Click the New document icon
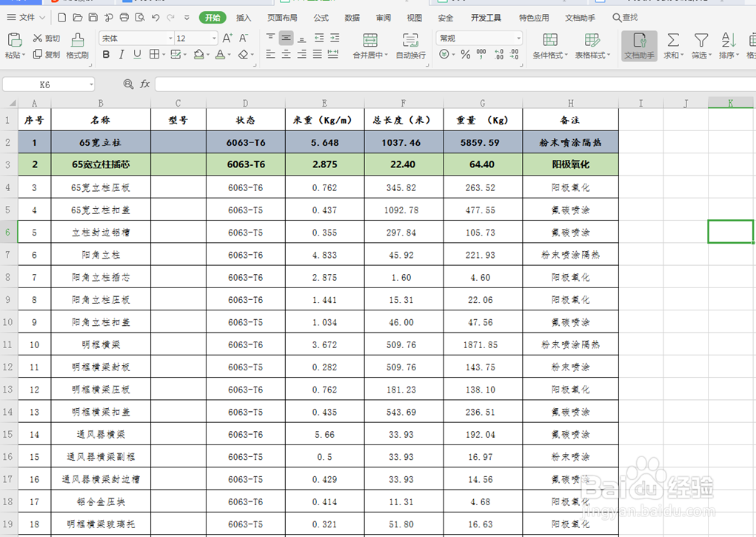This screenshot has width=756, height=537. click(x=61, y=18)
